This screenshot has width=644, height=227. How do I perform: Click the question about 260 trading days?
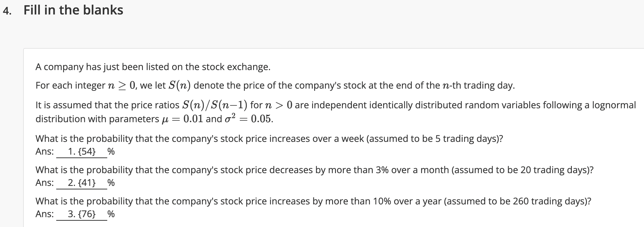click(313, 201)
